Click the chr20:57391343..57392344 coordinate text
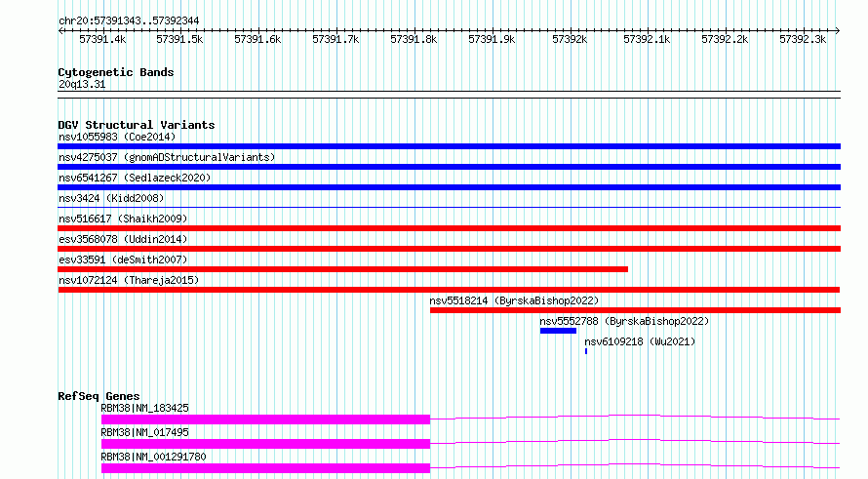 129,20
